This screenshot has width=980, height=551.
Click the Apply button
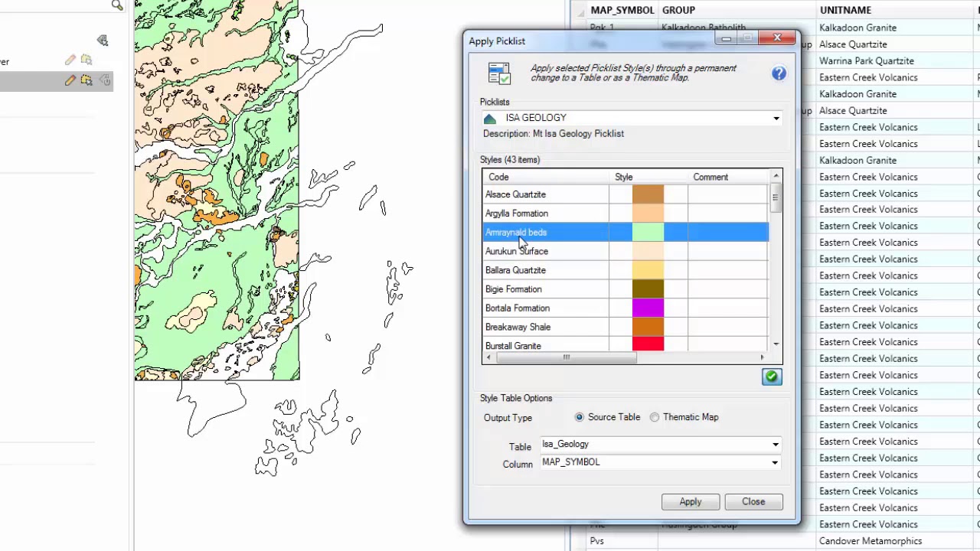pos(690,502)
